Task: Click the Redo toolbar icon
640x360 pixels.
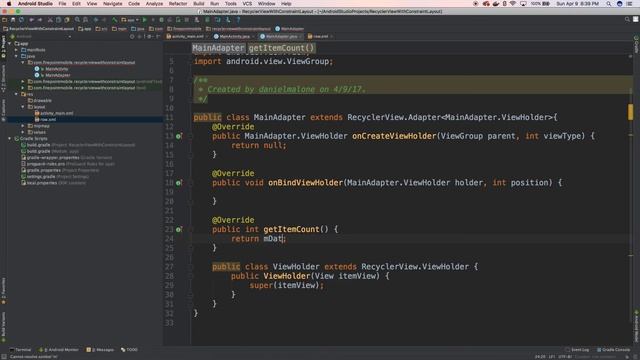Action: (x=40, y=20)
